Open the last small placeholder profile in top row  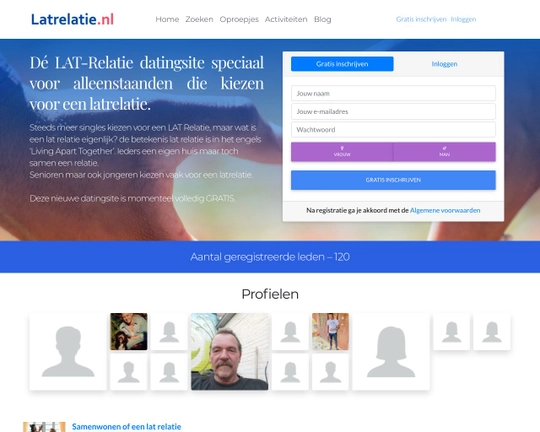pyautogui.click(x=492, y=331)
